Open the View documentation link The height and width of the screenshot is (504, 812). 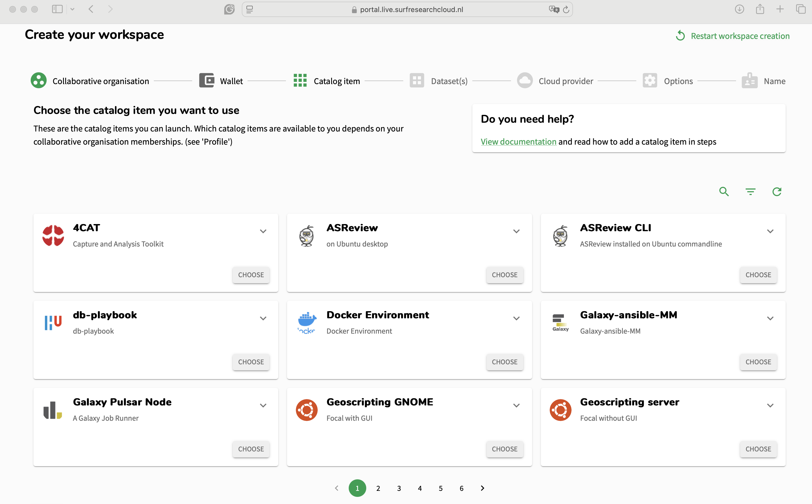[x=518, y=142]
